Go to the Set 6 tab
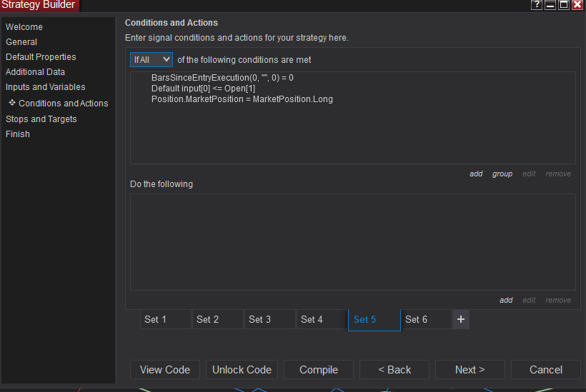Viewport: 586px width, 392px height. pos(427,319)
